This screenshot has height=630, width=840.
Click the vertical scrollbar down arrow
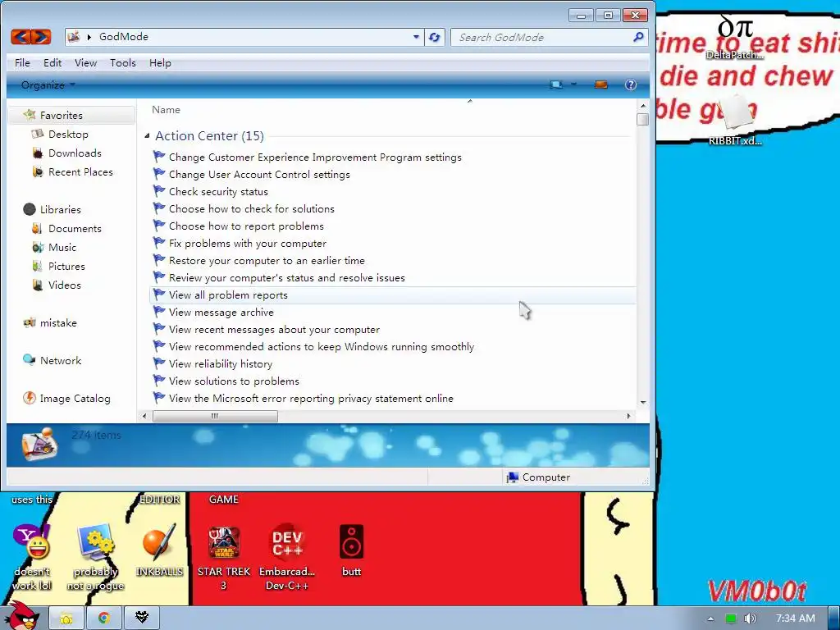pos(643,402)
